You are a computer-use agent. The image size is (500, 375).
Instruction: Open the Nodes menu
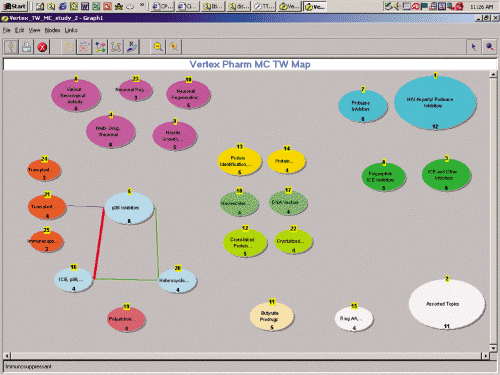point(52,30)
